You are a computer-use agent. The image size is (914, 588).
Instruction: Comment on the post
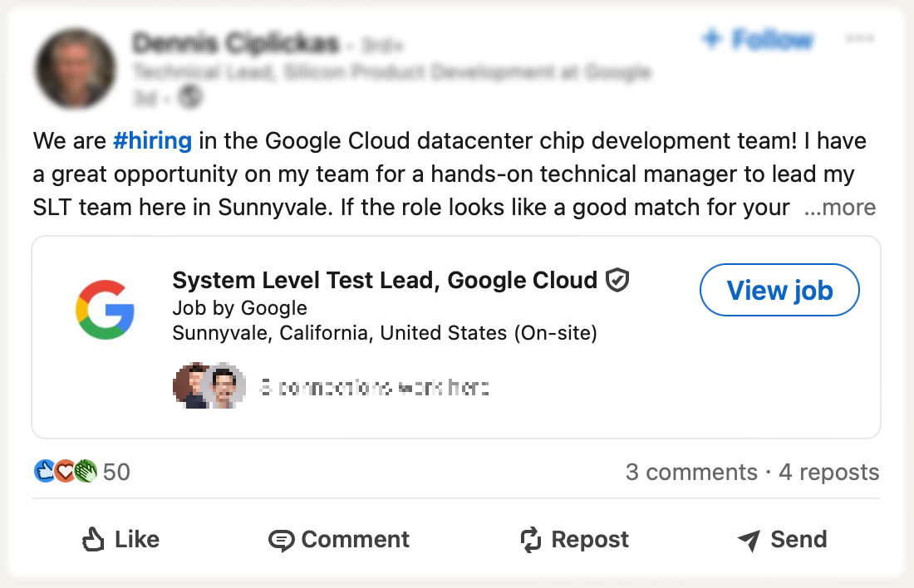point(339,540)
